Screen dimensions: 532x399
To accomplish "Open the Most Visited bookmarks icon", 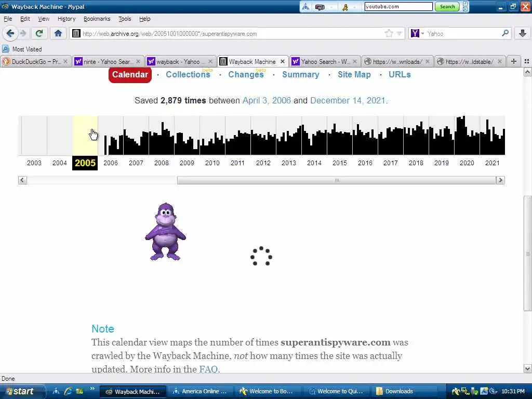I will pyautogui.click(x=5, y=49).
